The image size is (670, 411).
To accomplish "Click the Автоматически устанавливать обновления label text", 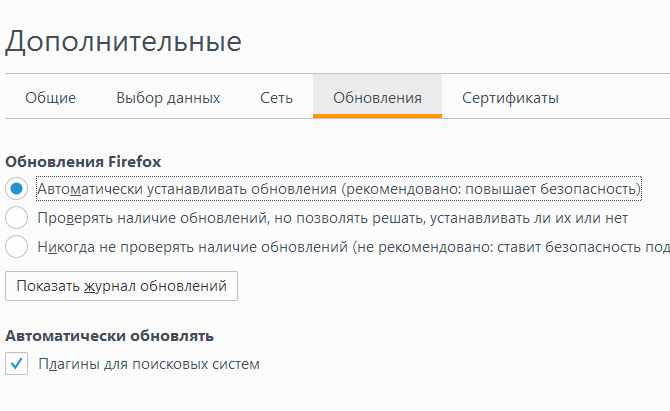I will point(339,188).
